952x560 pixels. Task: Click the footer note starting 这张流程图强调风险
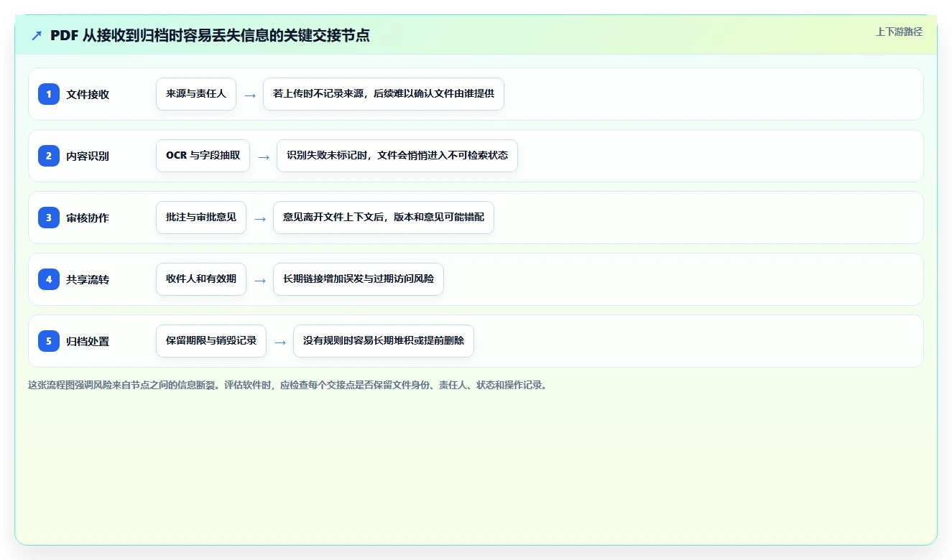[x=290, y=385]
